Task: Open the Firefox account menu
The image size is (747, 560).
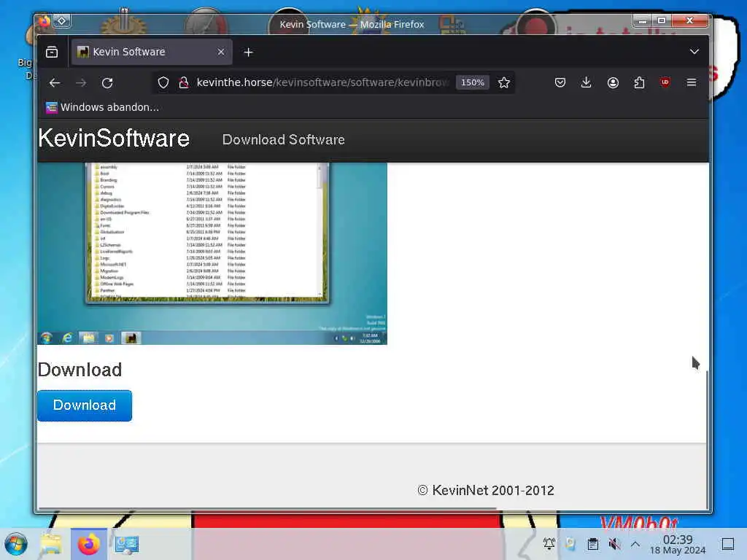Action: (x=613, y=83)
